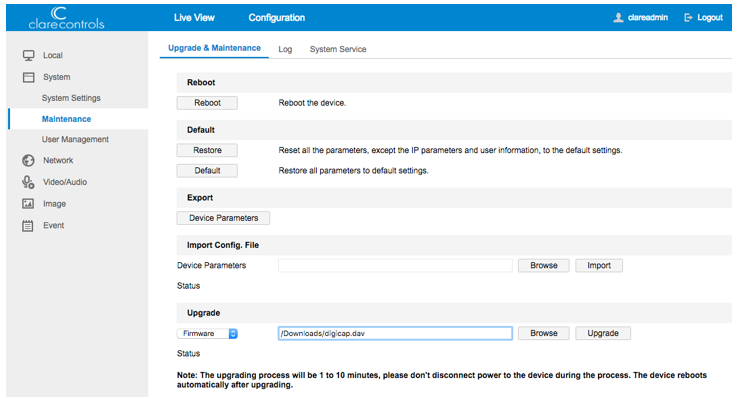Open the System Service tab
The image size is (738, 398).
tap(338, 49)
